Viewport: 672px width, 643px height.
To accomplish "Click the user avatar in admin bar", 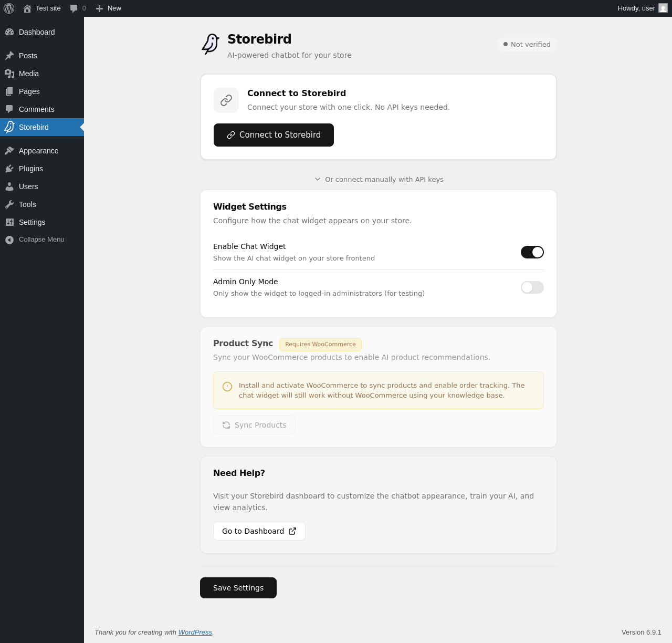I will 663,8.
